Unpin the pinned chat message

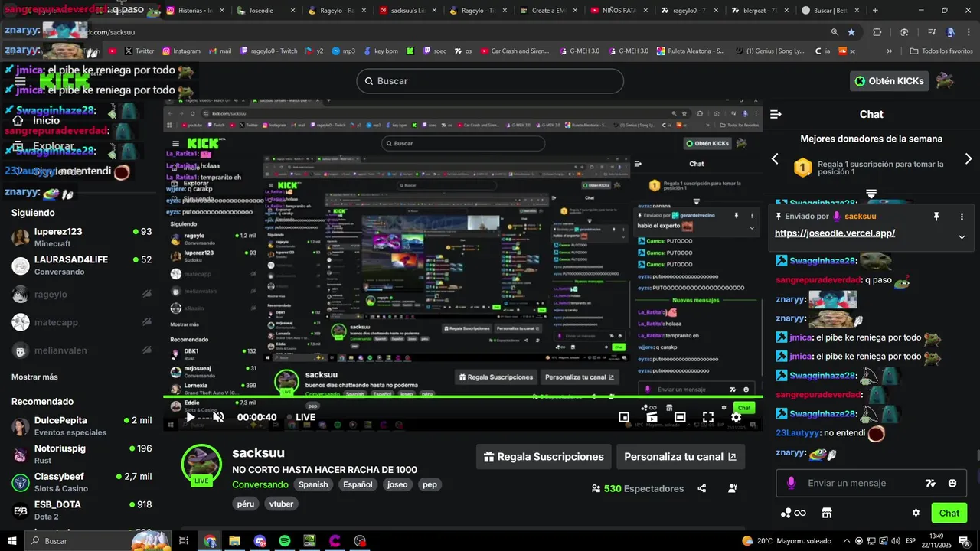[936, 217]
